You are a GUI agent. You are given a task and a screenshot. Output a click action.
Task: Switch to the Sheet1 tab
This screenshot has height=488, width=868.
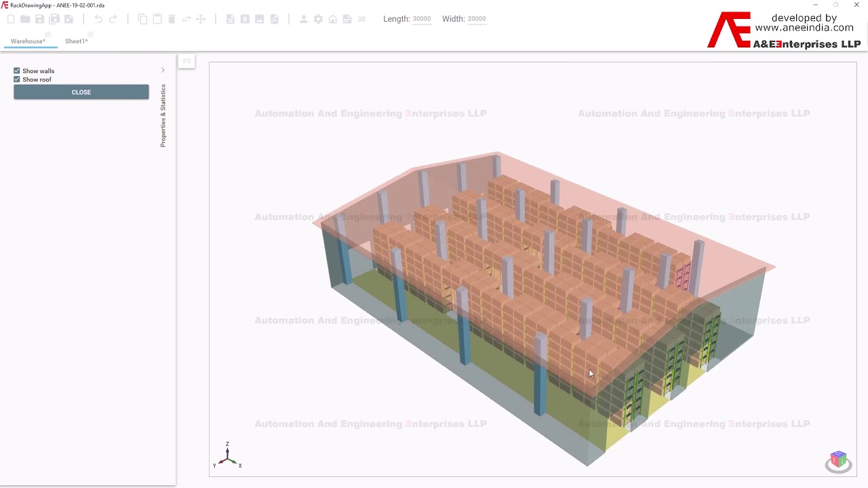[76, 41]
